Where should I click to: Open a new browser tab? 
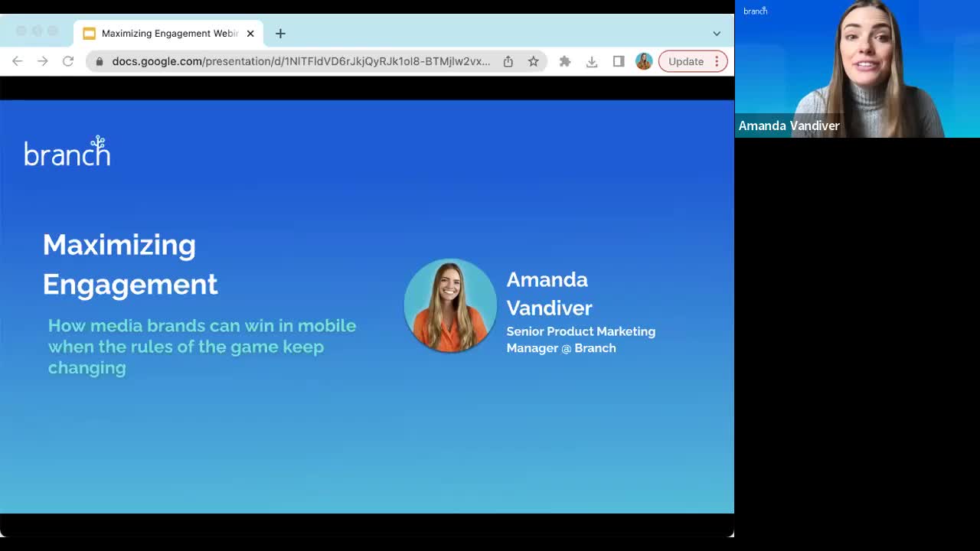point(280,34)
